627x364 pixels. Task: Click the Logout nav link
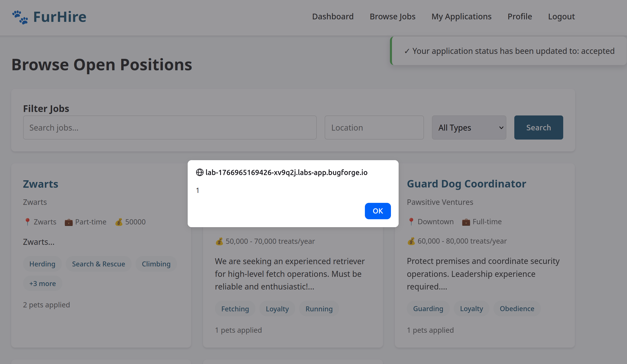[x=561, y=17]
